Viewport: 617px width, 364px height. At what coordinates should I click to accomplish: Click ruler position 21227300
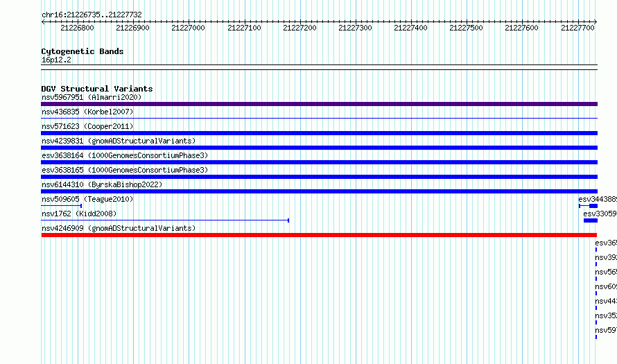point(356,28)
